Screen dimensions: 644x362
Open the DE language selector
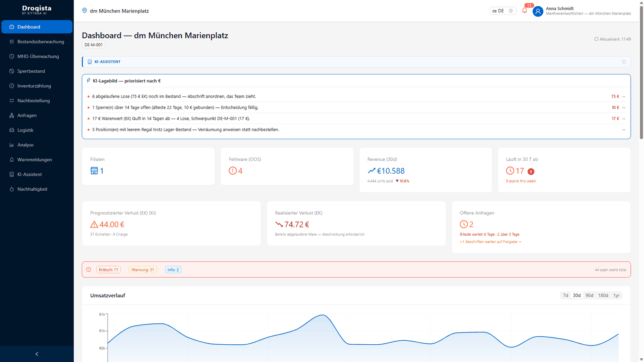pos(503,11)
